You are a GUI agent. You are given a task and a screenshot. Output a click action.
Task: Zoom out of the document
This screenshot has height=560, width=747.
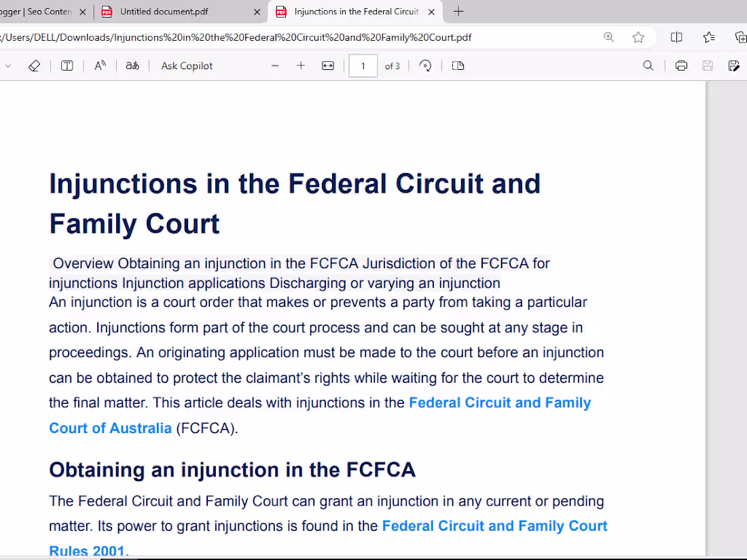tap(275, 65)
